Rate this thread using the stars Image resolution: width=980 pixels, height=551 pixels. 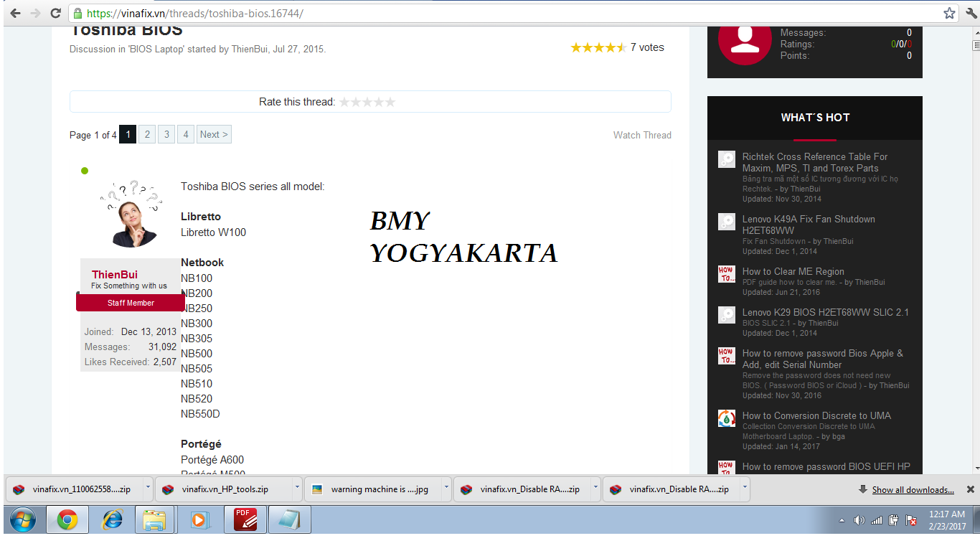[x=367, y=102]
